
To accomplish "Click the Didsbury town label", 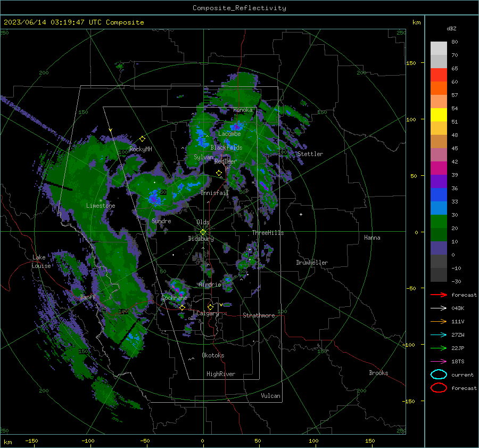I will coord(201,239).
